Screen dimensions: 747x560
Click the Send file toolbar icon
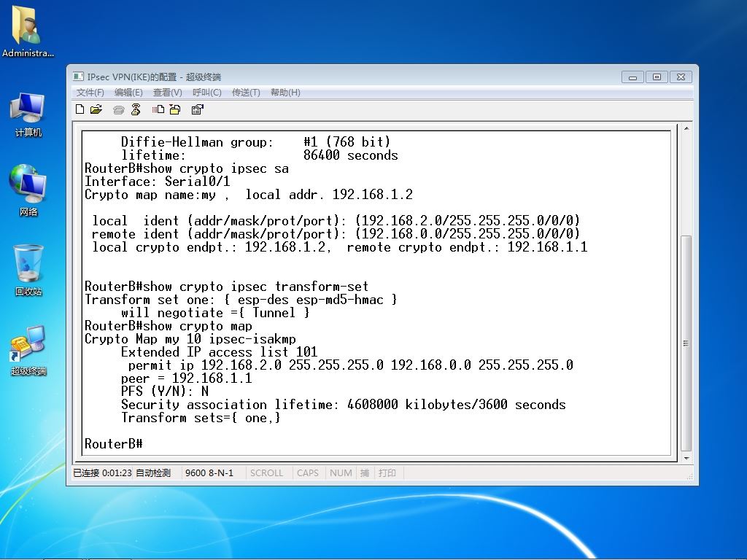click(158, 109)
